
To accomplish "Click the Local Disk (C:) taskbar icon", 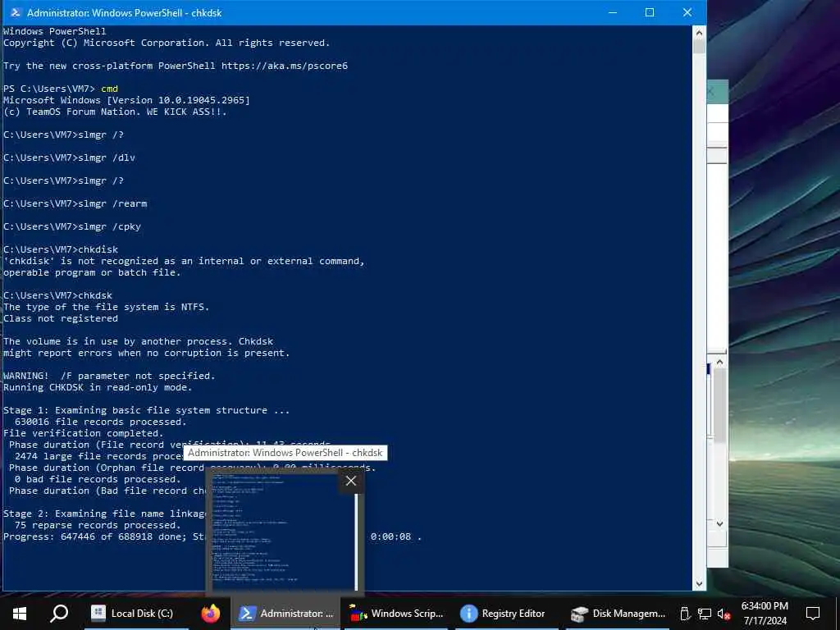I will [x=98, y=613].
